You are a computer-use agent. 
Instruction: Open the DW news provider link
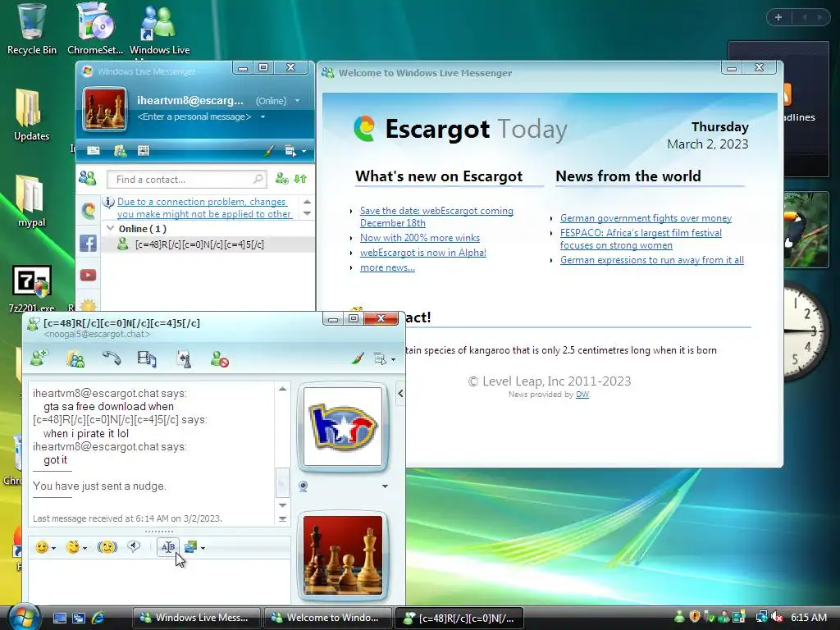click(x=582, y=395)
